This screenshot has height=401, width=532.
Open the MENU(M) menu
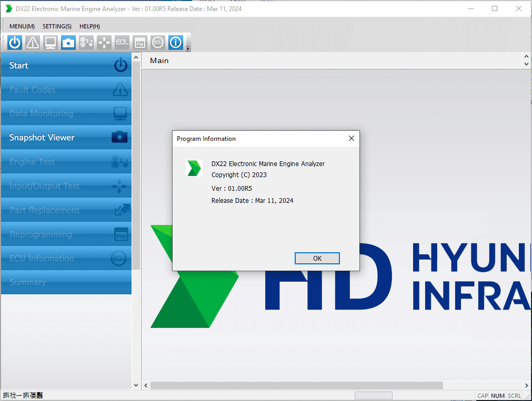[x=22, y=26]
